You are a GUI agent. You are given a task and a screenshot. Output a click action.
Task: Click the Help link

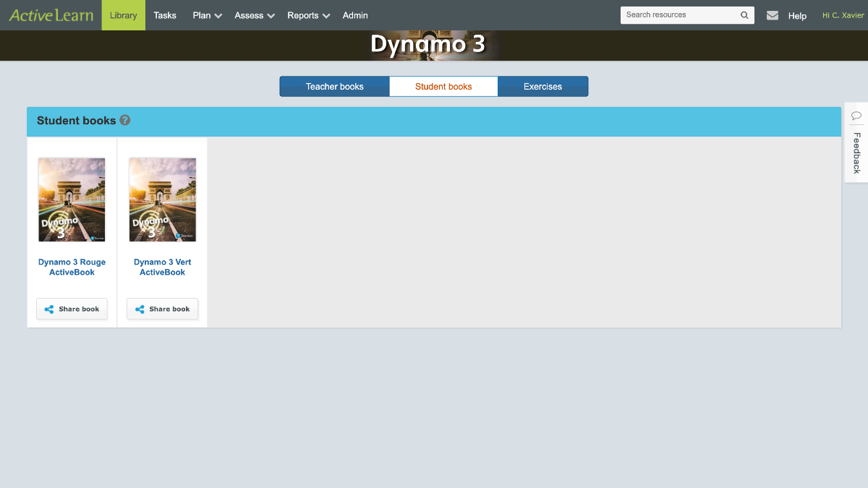pyautogui.click(x=797, y=16)
